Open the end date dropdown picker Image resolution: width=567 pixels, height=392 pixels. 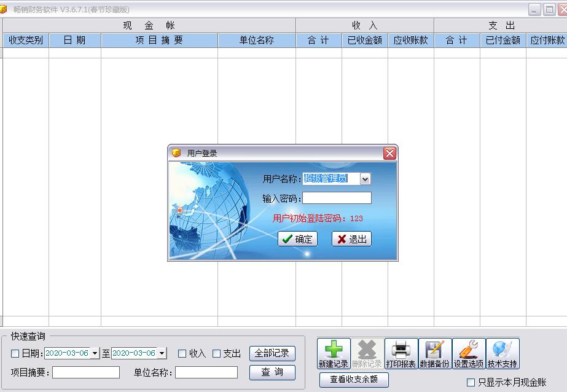pos(162,353)
